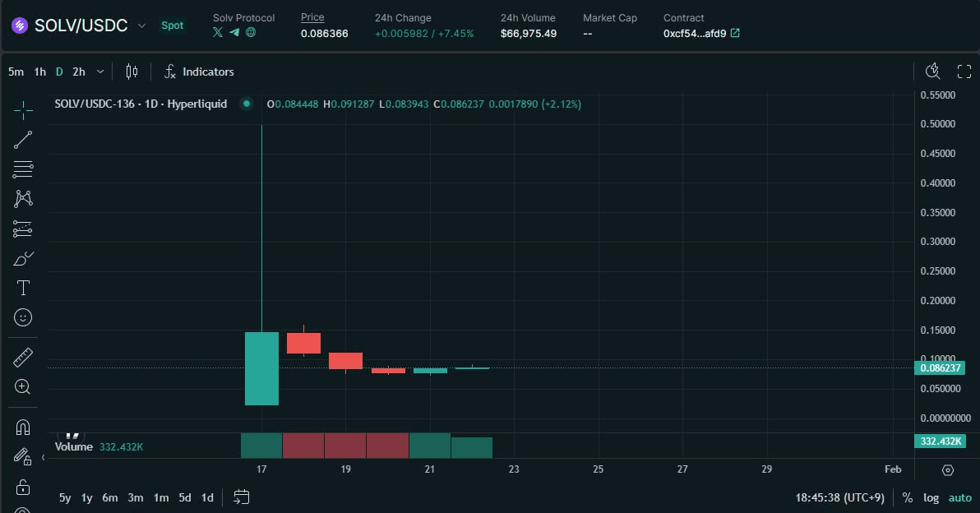The image size is (980, 513).
Task: Switch to the D daily interval
Action: click(59, 72)
